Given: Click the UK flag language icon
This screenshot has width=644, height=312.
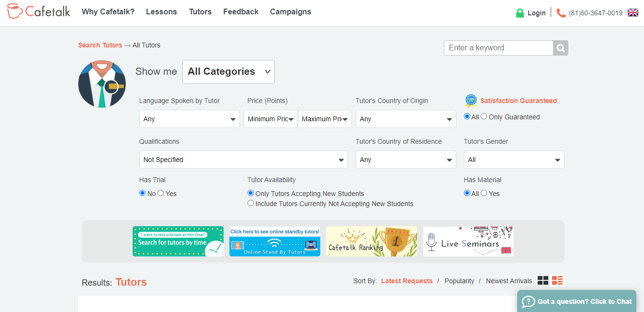Looking at the screenshot, I should point(633,13).
